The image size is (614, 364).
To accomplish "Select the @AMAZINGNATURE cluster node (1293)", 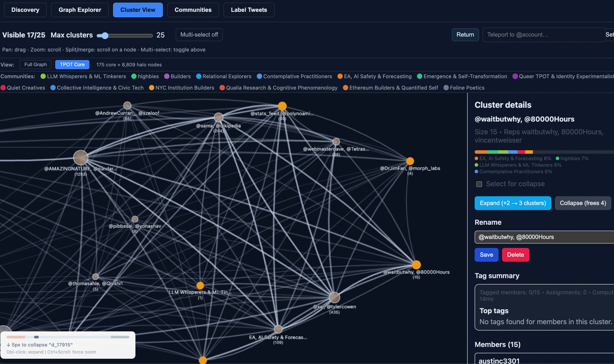I will 81,157.
